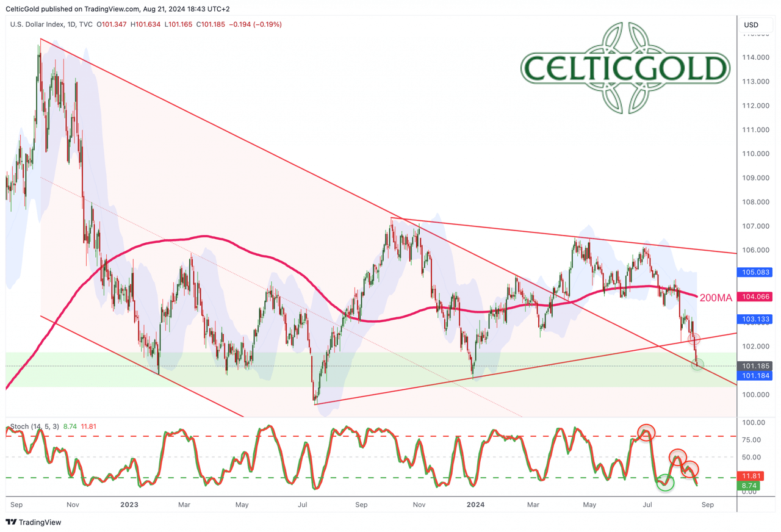Click the 2024 label on time axis
The height and width of the screenshot is (532, 781).
(474, 505)
